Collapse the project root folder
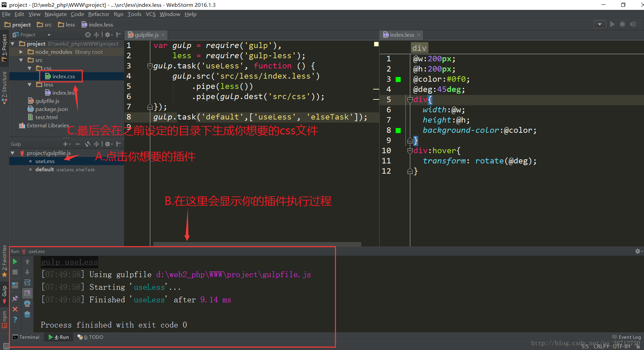This screenshot has width=644, height=350. [x=13, y=44]
